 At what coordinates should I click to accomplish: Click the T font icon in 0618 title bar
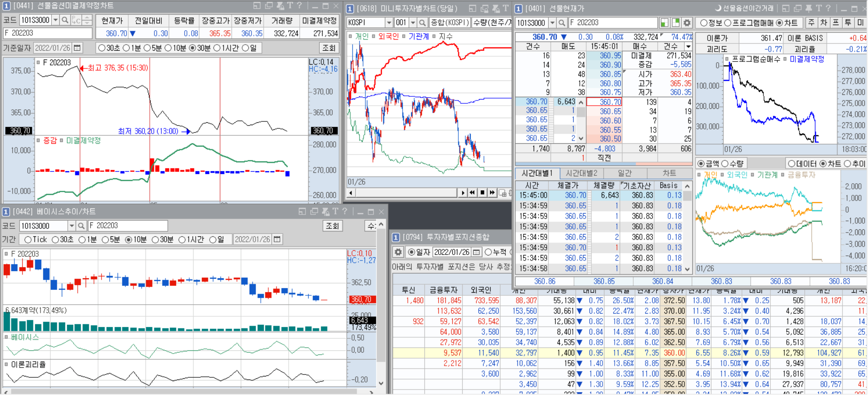coord(506,8)
